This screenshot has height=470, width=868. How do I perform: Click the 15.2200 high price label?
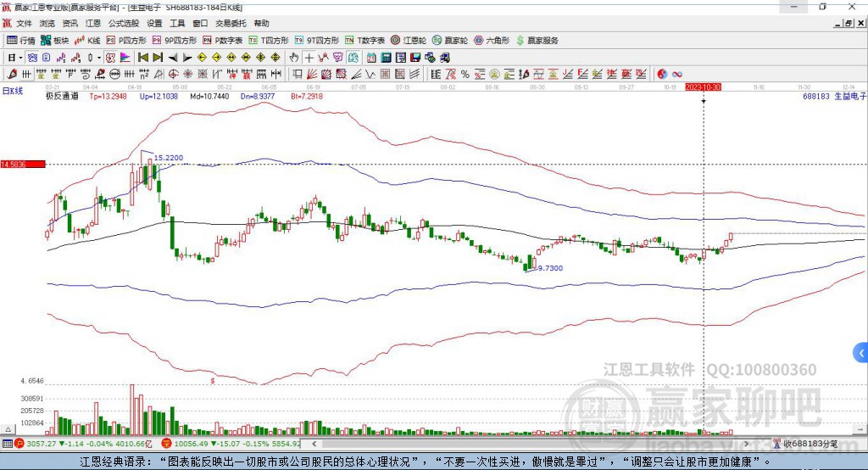coord(169,158)
